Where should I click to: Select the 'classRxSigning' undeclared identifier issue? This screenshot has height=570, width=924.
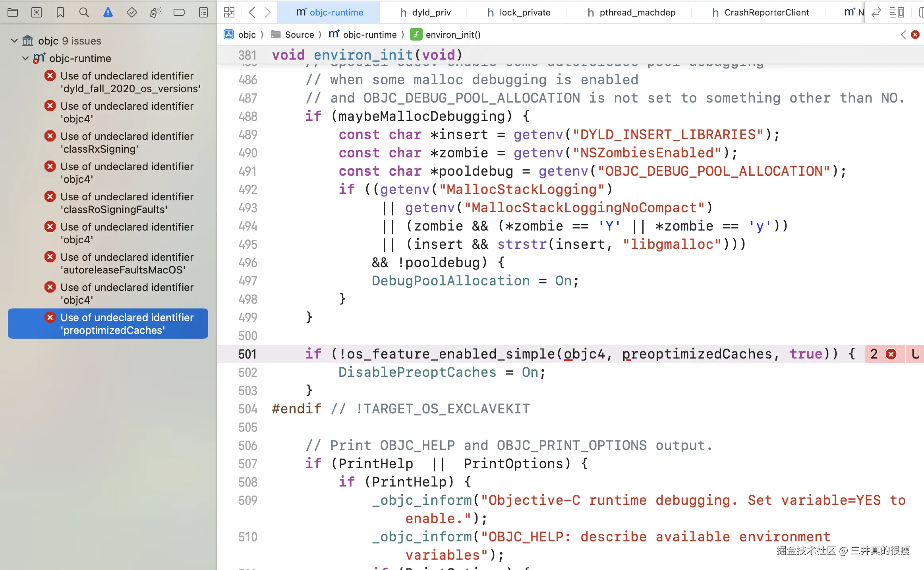(127, 142)
